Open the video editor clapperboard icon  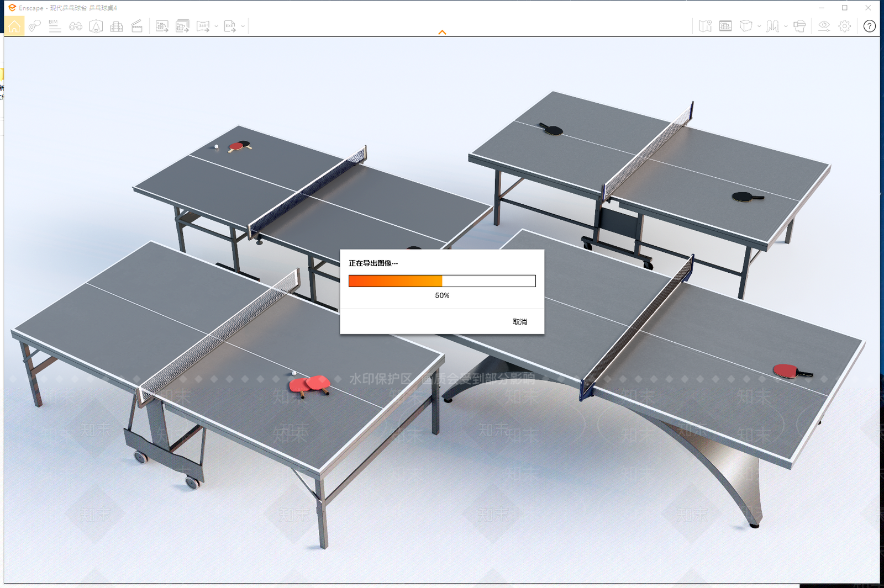point(137,26)
